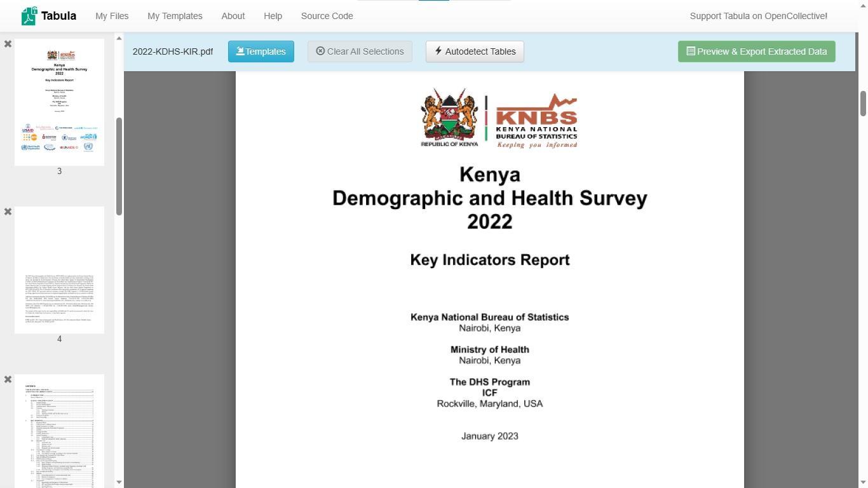This screenshot has width=868, height=488.
Task: Click the KNBS logo on the page
Action: [536, 121]
